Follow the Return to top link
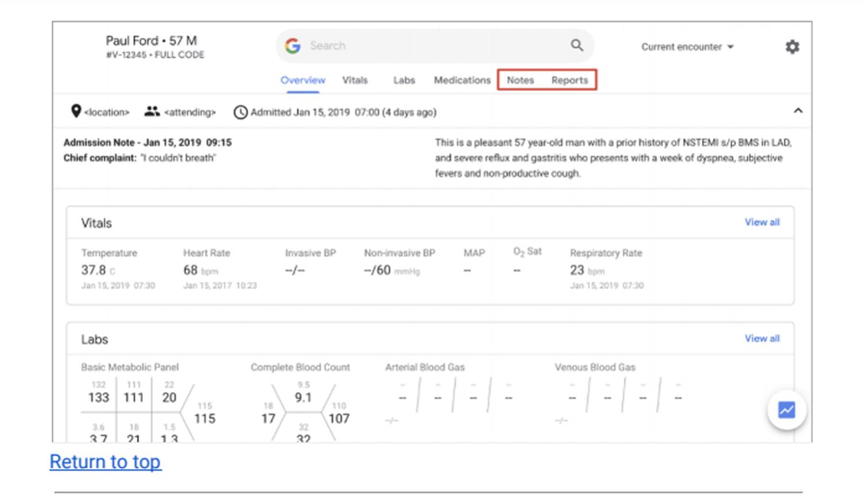Image resolution: width=862 pixels, height=504 pixels. [x=105, y=462]
